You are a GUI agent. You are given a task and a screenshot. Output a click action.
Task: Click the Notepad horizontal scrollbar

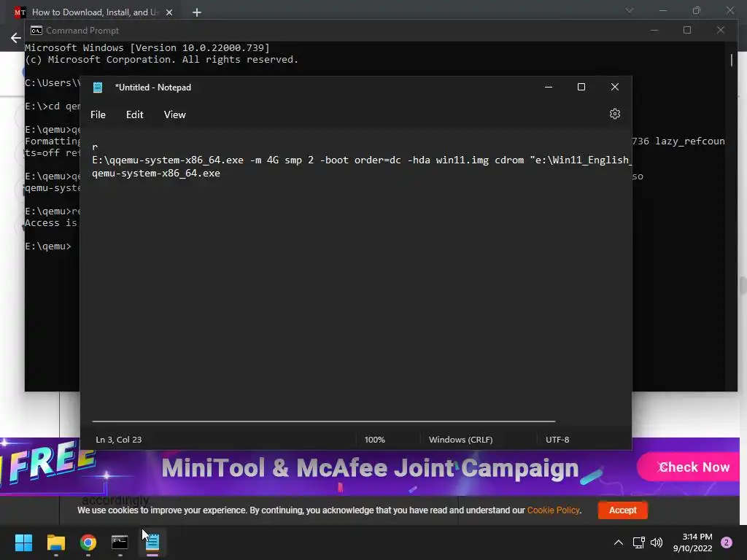click(324, 421)
